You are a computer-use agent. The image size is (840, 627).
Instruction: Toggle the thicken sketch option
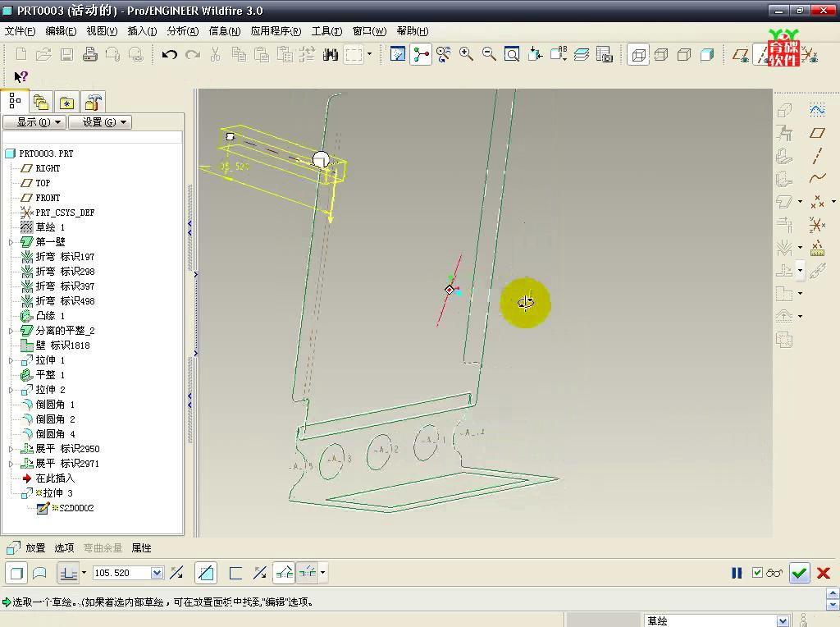(235, 573)
